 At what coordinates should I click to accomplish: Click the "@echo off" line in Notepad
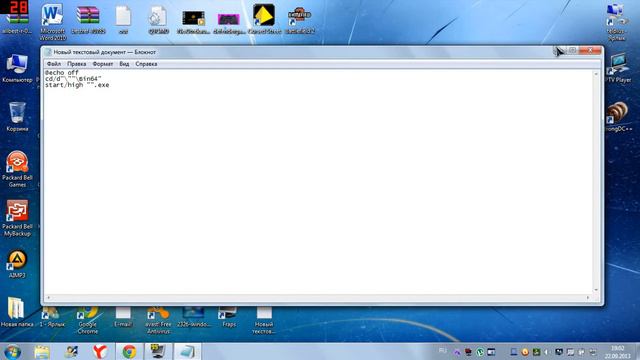62,72
